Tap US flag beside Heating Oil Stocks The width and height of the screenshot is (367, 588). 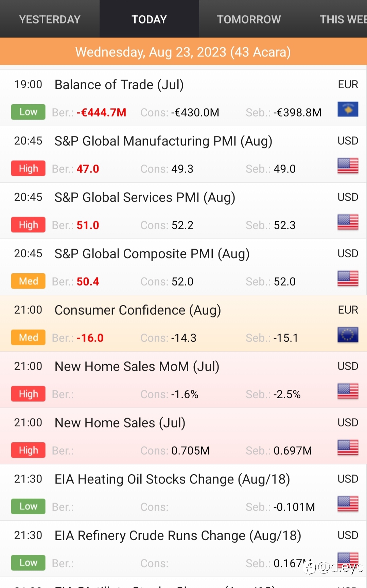click(348, 504)
